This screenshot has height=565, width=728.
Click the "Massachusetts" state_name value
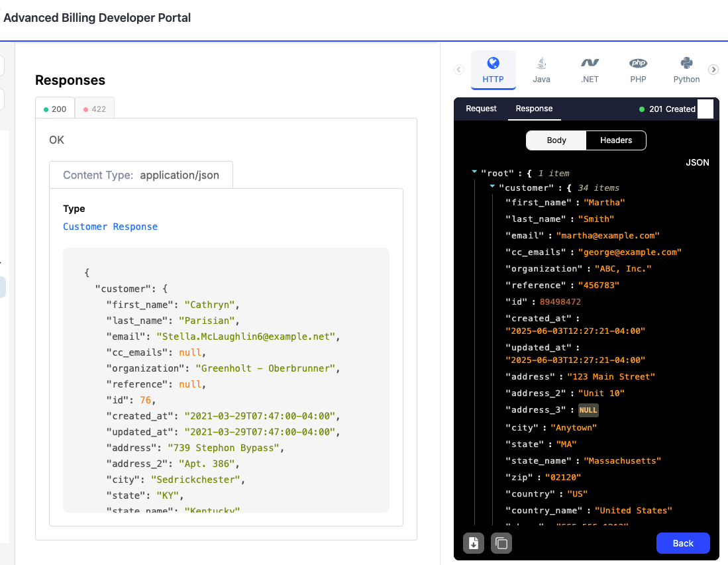coord(622,460)
